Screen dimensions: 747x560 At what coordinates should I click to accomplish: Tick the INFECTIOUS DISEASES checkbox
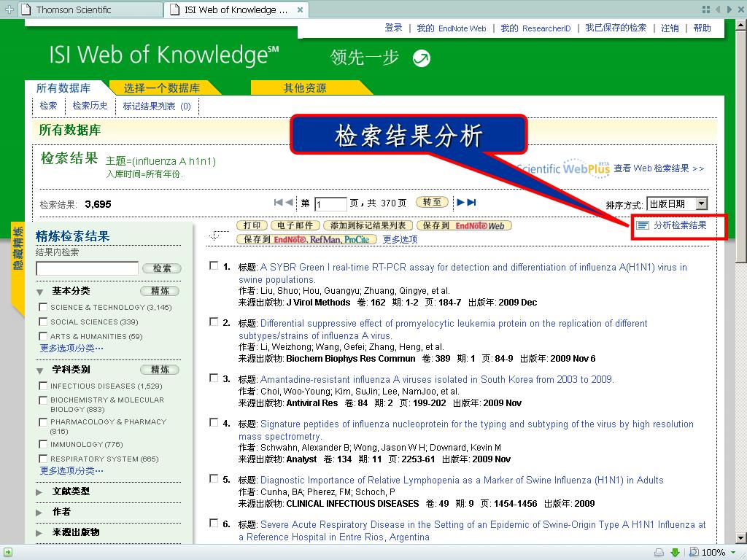43,386
